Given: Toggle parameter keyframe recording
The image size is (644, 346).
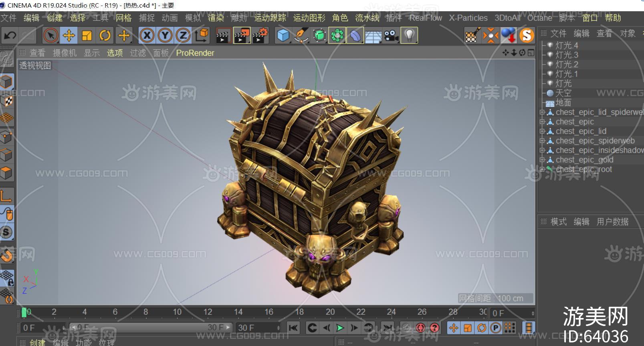Looking at the screenshot, I should pyautogui.click(x=496, y=328).
